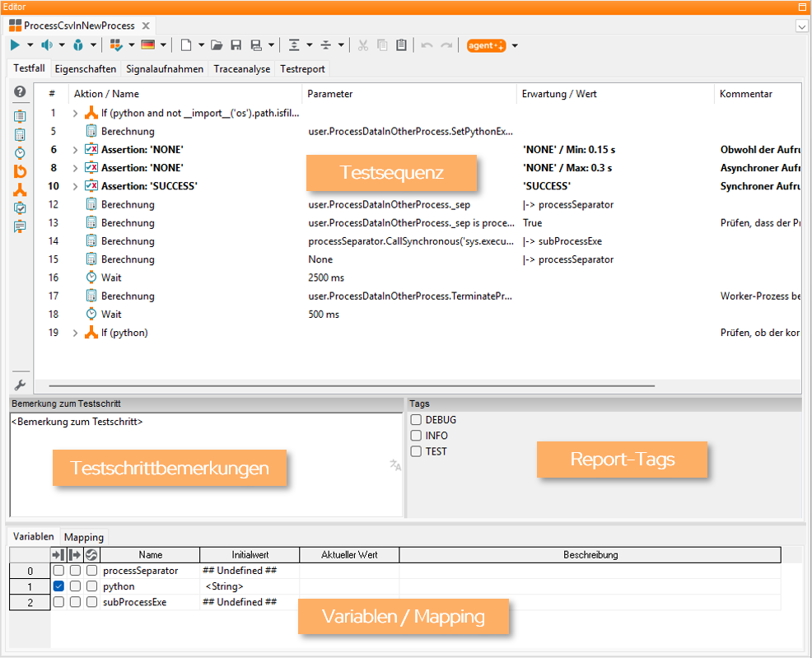This screenshot has width=812, height=658.
Task: Uncheck first checkbox of python variable
Action: tap(58, 586)
